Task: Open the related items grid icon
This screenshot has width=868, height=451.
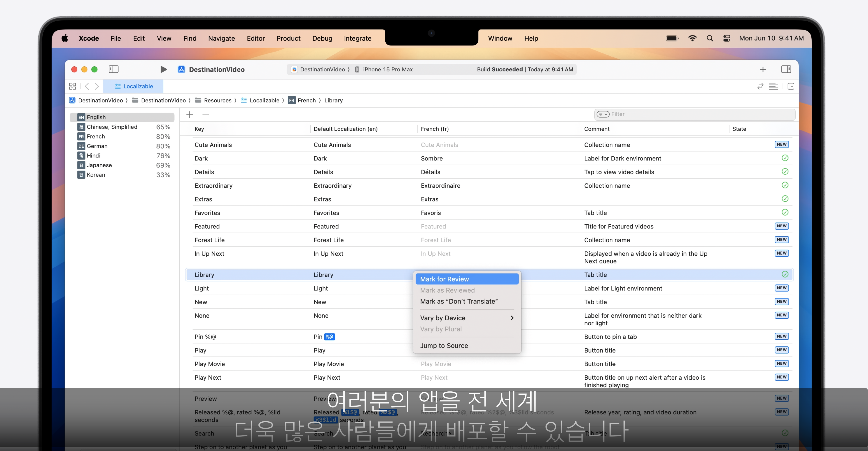Action: [72, 86]
